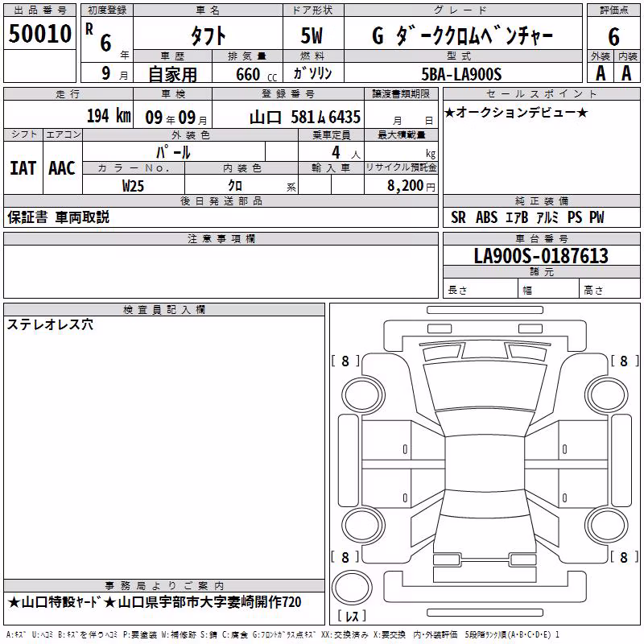Click the front-left tire circle on diagram
The image size is (644, 644).
(x=363, y=395)
